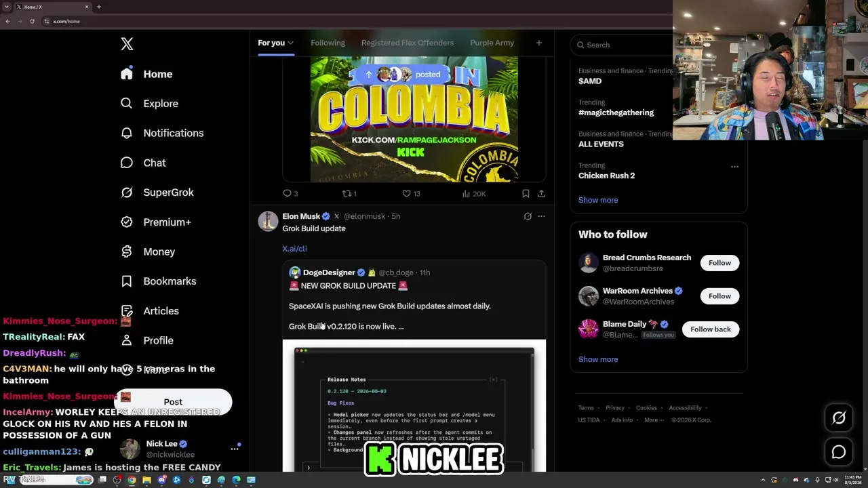Open the Terms footer link
Screen dimensions: 868x488
[x=586, y=408]
